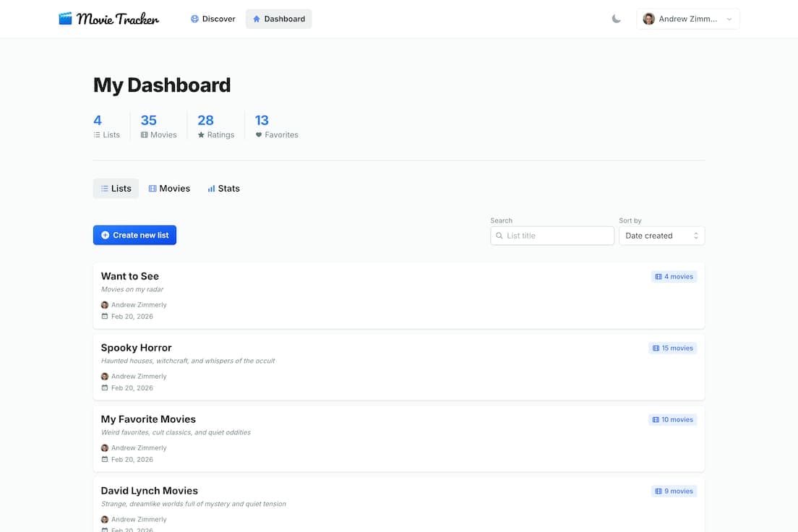The image size is (798, 532).
Task: Open the David Lynch Movies list
Action: [x=399, y=505]
